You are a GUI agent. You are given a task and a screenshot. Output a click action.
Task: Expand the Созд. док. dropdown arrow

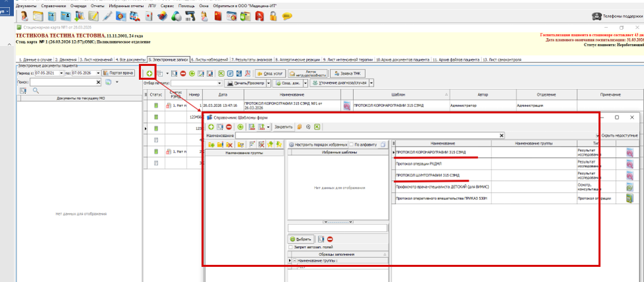pos(305,83)
